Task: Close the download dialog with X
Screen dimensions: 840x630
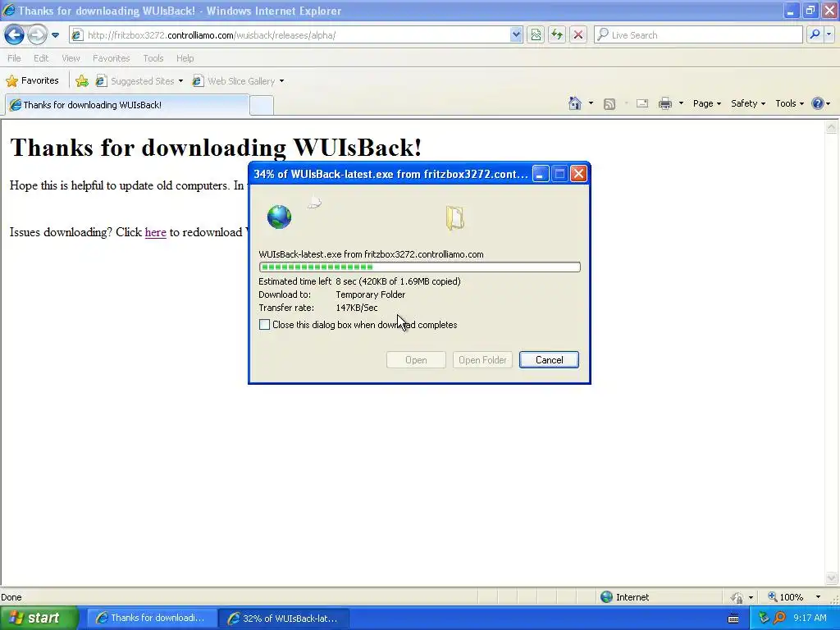Action: tap(578, 174)
